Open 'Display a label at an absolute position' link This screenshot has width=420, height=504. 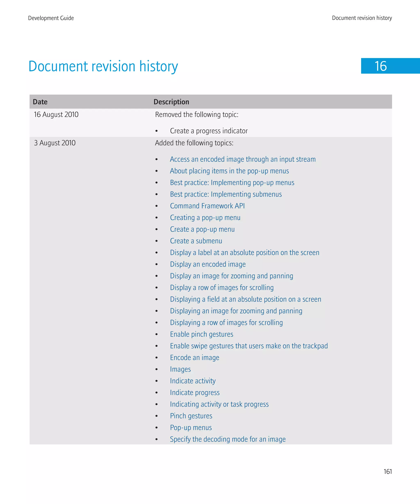(x=245, y=252)
